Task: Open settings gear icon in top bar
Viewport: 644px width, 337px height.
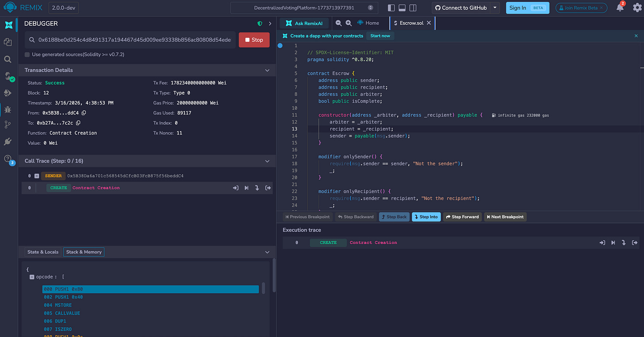Action: point(637,8)
